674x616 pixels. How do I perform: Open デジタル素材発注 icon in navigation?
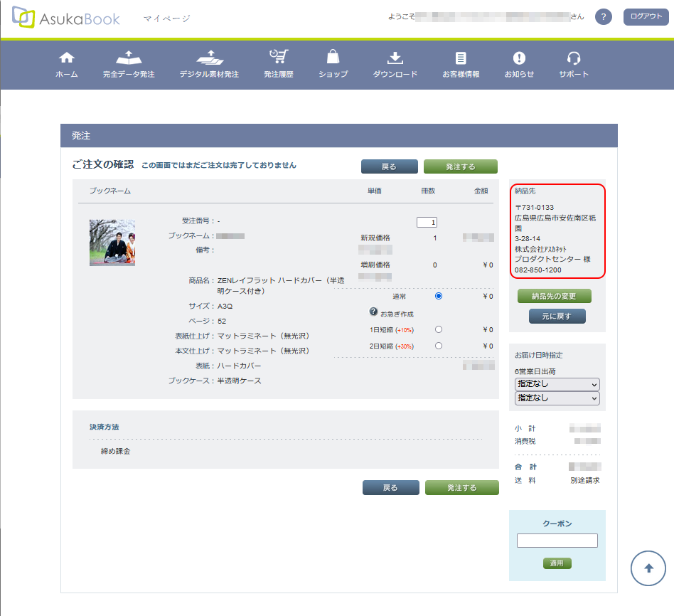click(x=209, y=58)
